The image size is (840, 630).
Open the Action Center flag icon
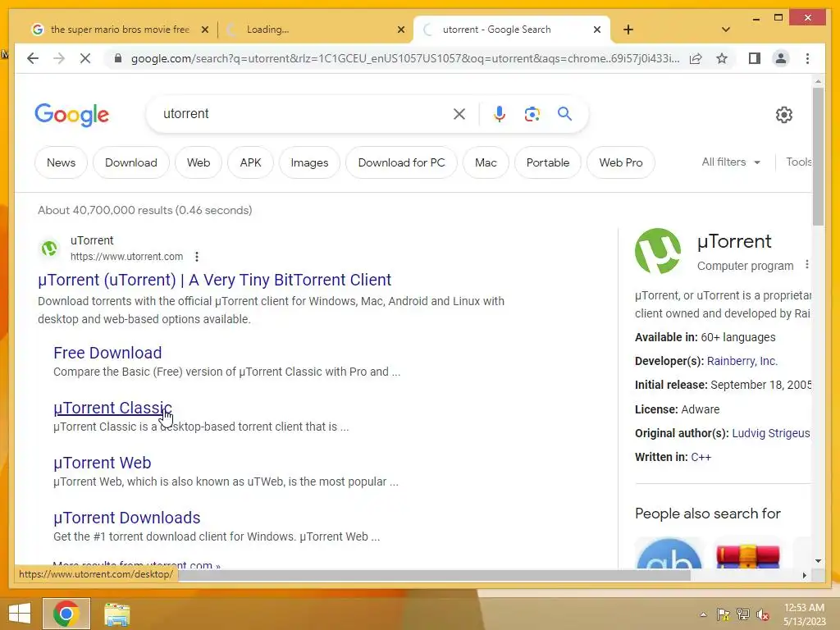pos(723,614)
